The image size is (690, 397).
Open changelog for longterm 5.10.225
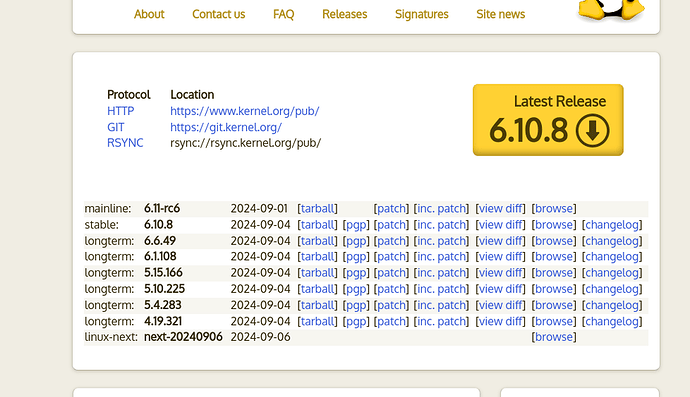(612, 289)
